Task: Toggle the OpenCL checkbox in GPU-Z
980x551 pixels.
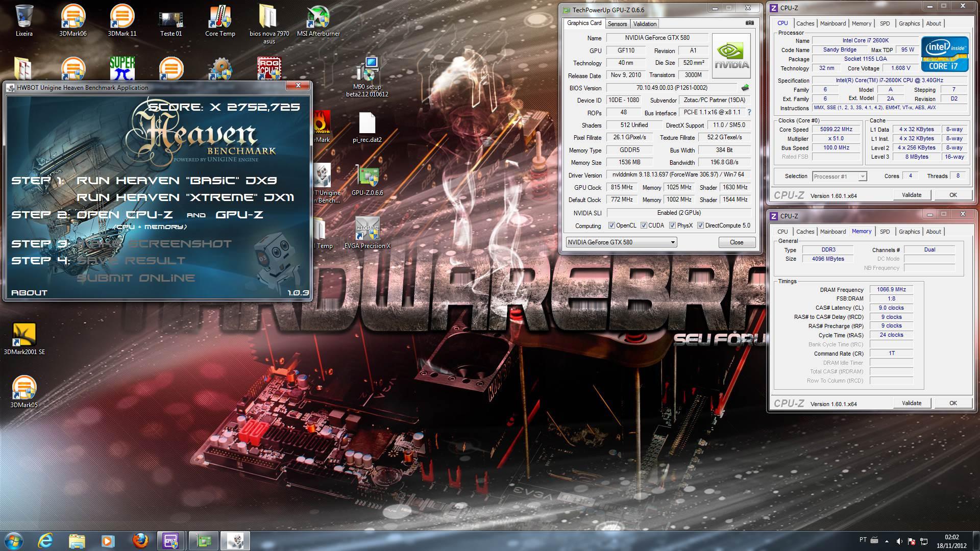Action: pyautogui.click(x=611, y=226)
